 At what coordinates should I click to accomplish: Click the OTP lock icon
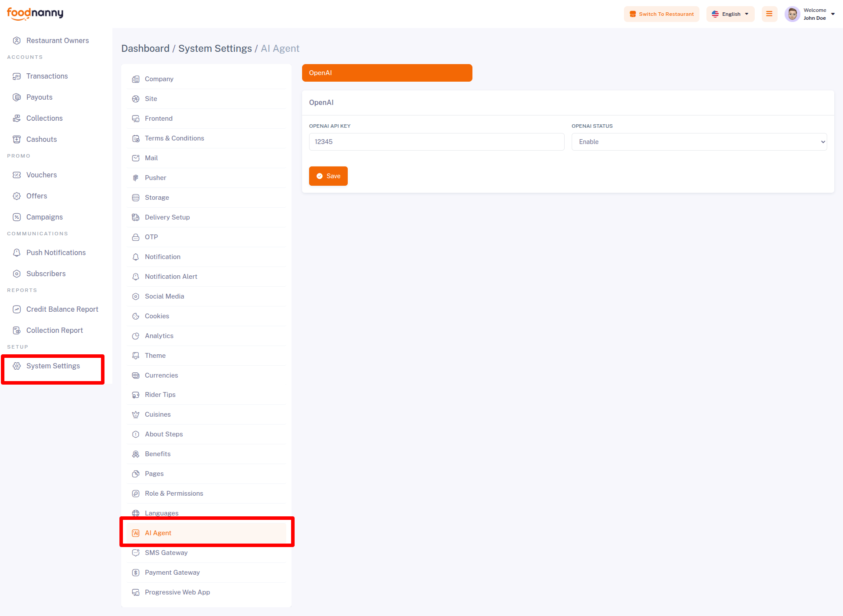point(136,237)
